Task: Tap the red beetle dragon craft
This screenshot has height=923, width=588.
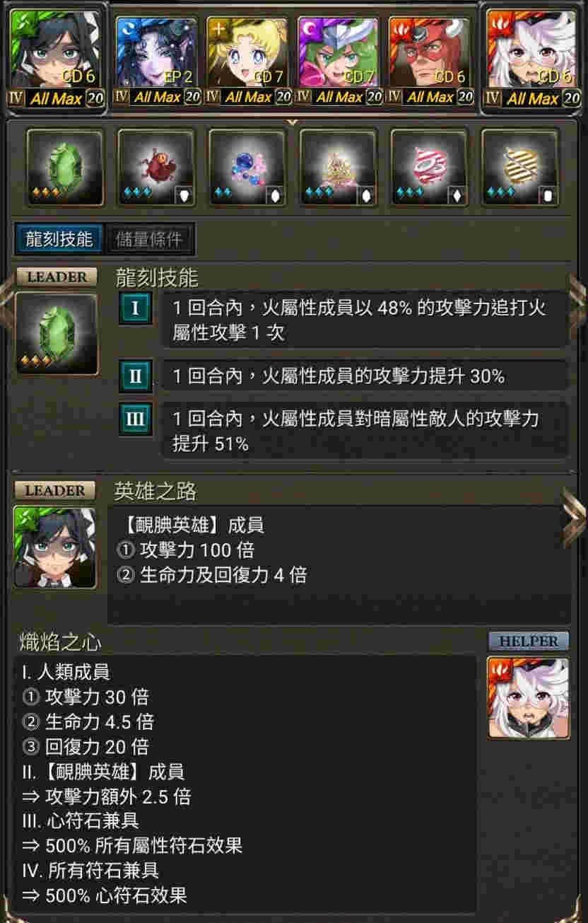Action: click(x=155, y=168)
